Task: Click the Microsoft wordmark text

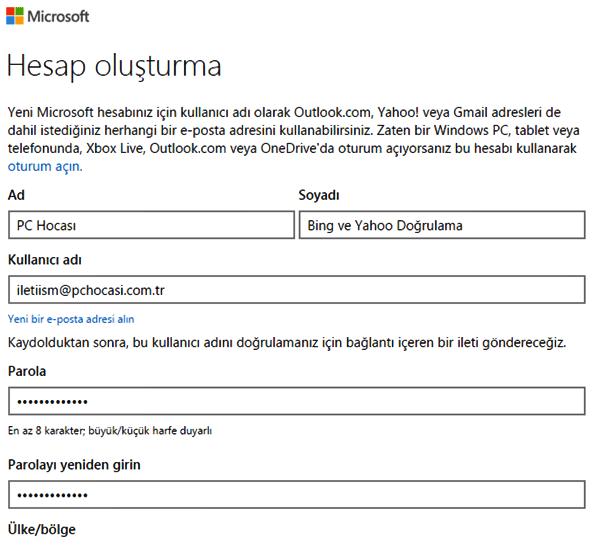Action: click(x=60, y=17)
